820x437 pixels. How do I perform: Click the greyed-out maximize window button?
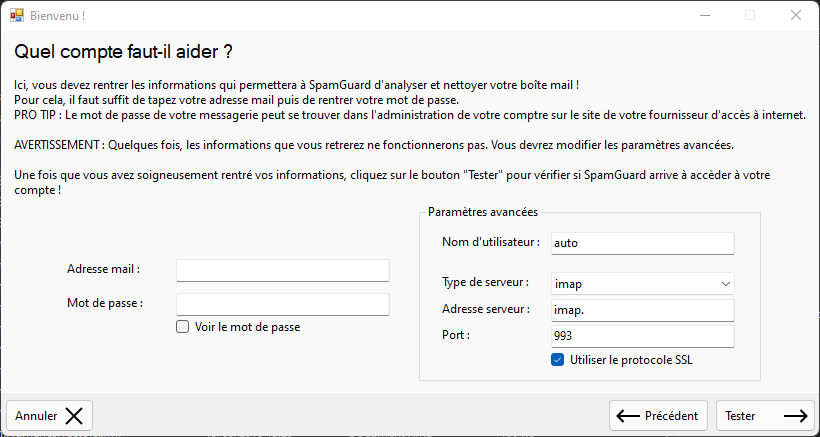click(x=750, y=16)
